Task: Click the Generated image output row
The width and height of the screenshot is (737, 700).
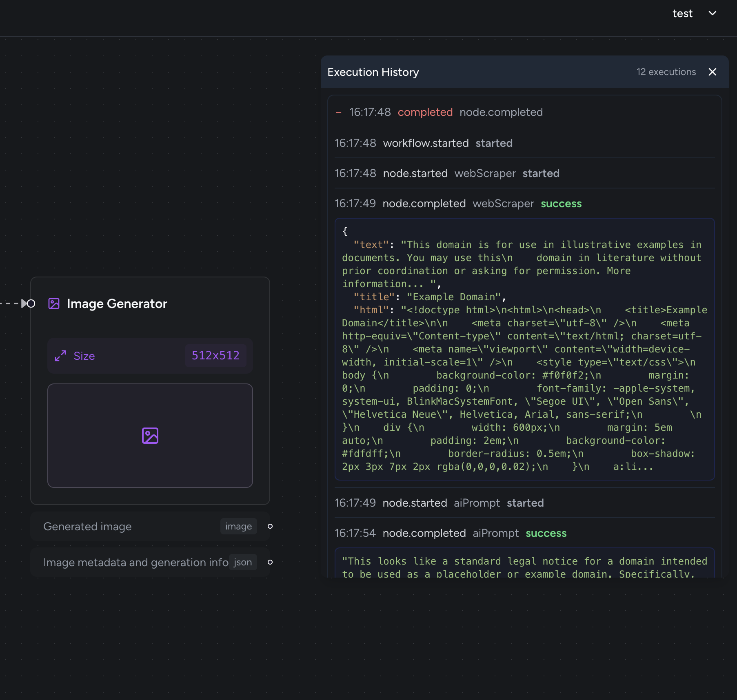Action: point(150,526)
